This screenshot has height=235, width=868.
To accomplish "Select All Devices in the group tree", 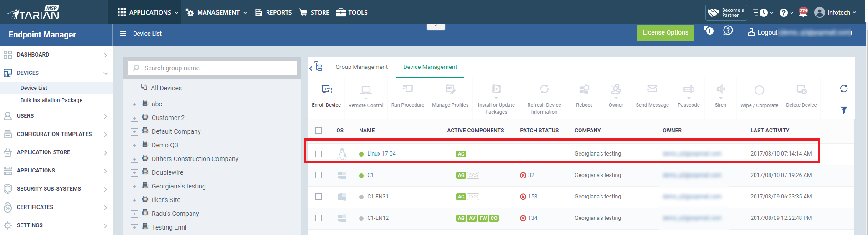I will [166, 88].
